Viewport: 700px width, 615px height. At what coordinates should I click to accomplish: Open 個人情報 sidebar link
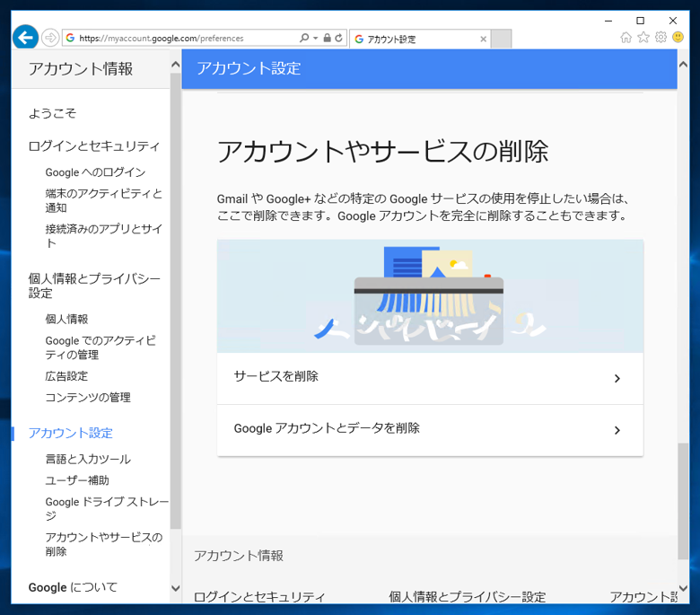pos(66,320)
